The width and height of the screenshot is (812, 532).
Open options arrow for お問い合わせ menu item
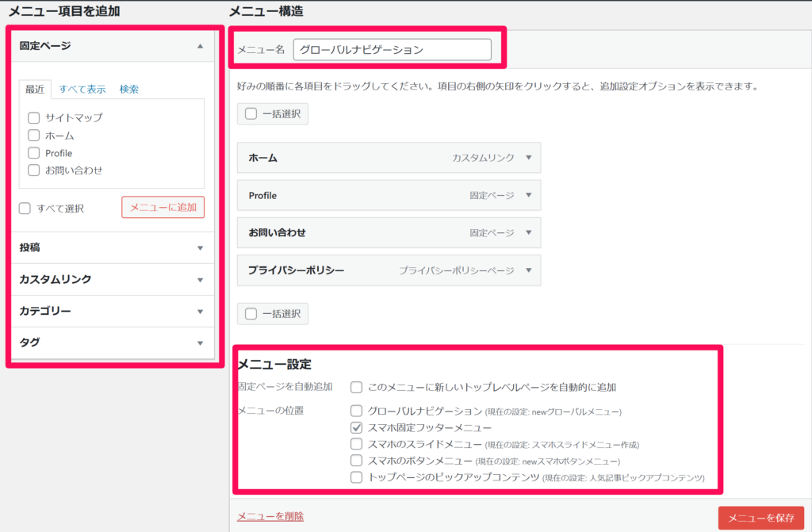point(529,233)
